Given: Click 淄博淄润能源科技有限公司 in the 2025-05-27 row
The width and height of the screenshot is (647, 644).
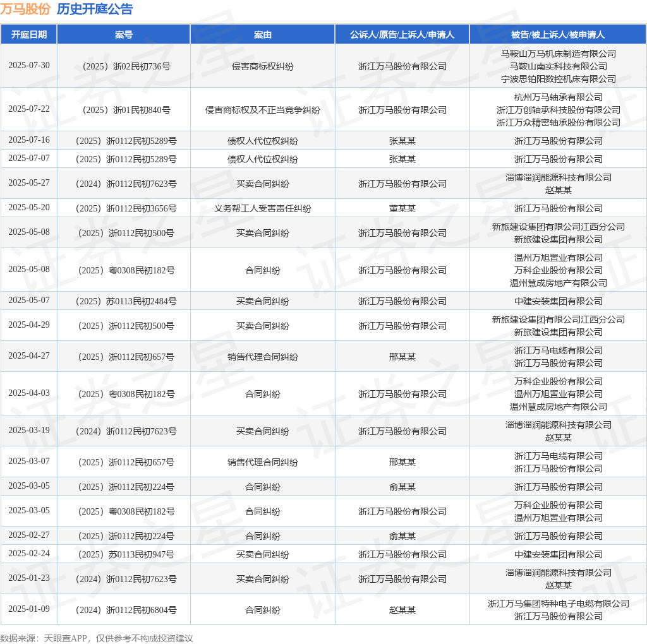Looking at the screenshot, I should point(559,177).
